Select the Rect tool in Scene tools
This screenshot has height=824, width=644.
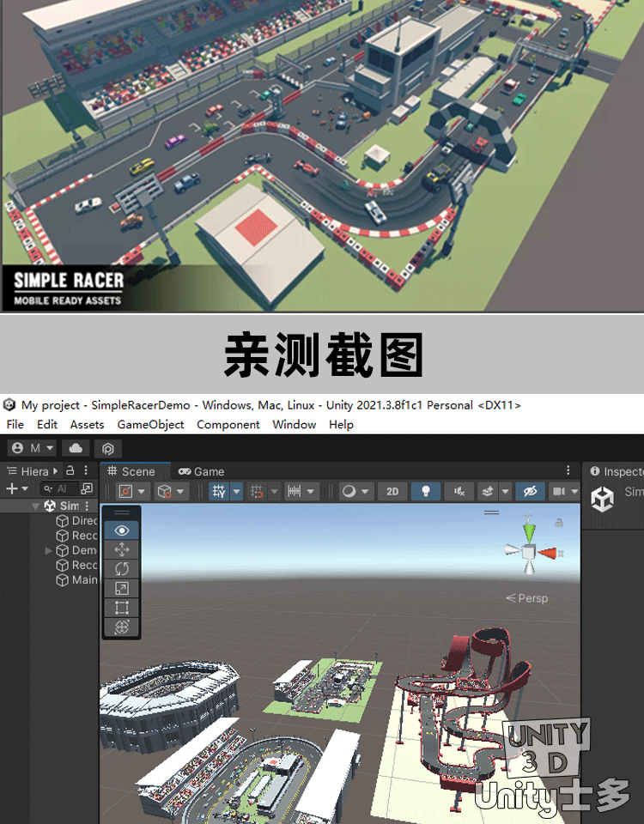coord(121,608)
